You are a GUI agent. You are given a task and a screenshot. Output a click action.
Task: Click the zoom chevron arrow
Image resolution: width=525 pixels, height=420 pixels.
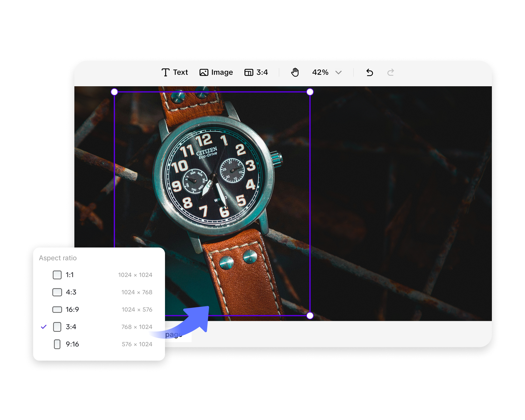point(338,72)
